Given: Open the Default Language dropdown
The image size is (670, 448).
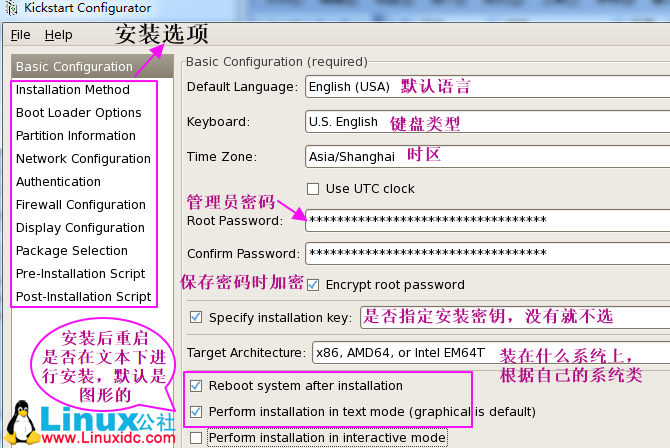Looking at the screenshot, I should pyautogui.click(x=488, y=87).
